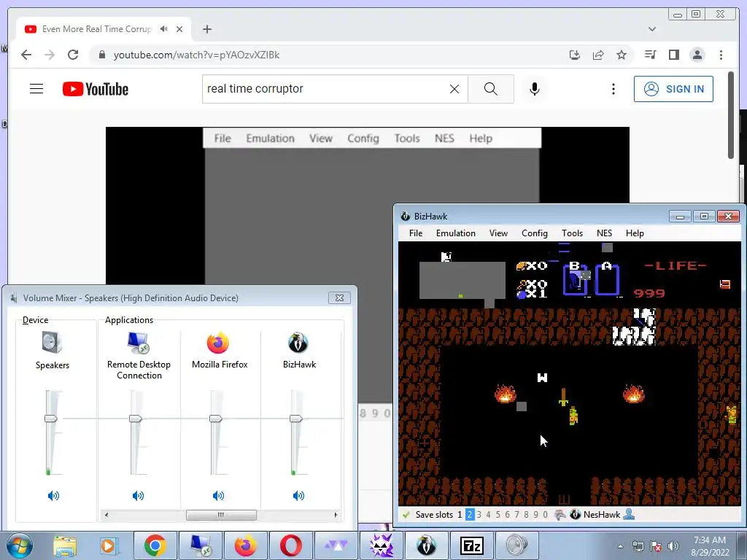Click the install/download page icon in address bar
Screen dimensions: 747x560
[575, 55]
